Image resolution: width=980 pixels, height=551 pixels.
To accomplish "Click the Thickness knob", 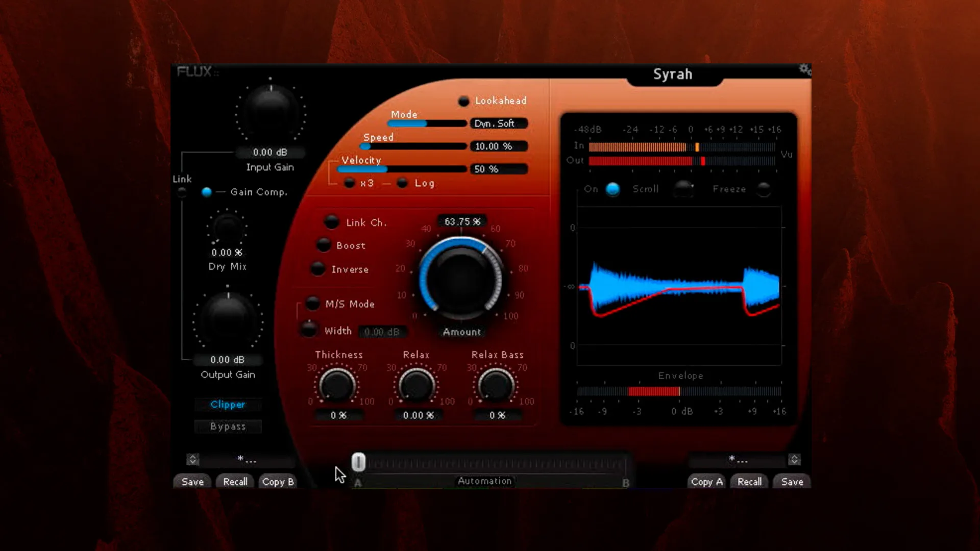I will pos(337,385).
